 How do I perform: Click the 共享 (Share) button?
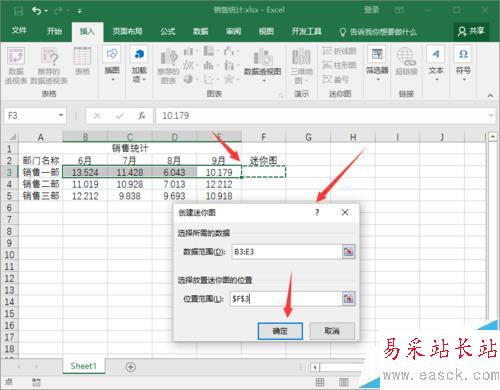(x=471, y=31)
